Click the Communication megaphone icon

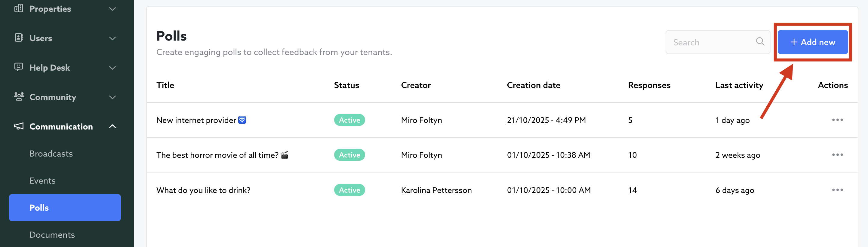coord(19,126)
